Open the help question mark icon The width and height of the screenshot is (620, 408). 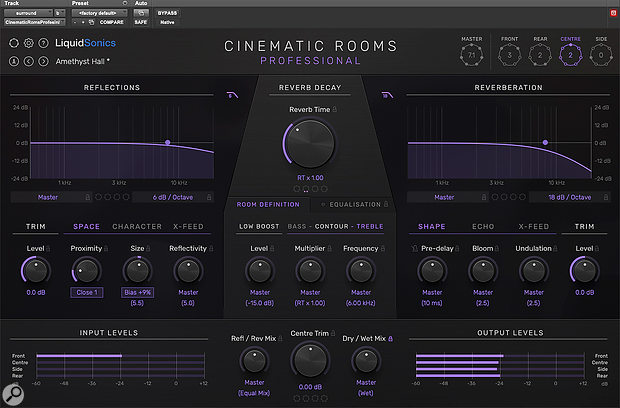tap(43, 43)
